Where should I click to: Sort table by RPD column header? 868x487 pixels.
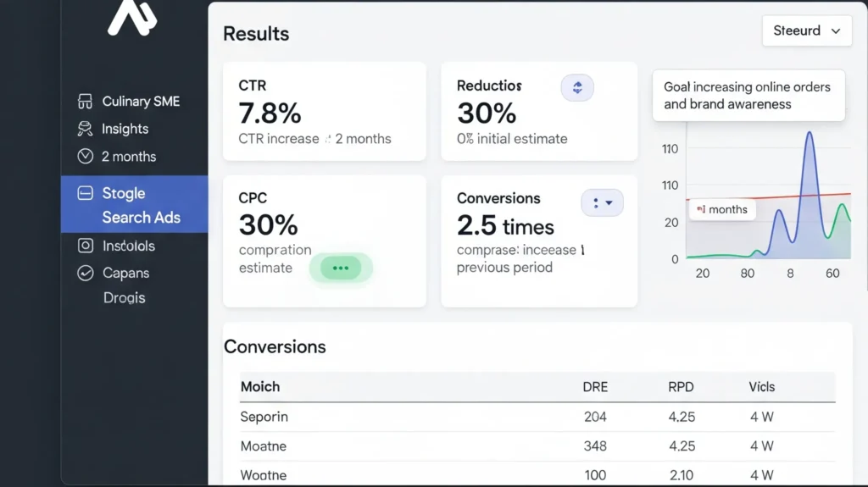pos(681,387)
